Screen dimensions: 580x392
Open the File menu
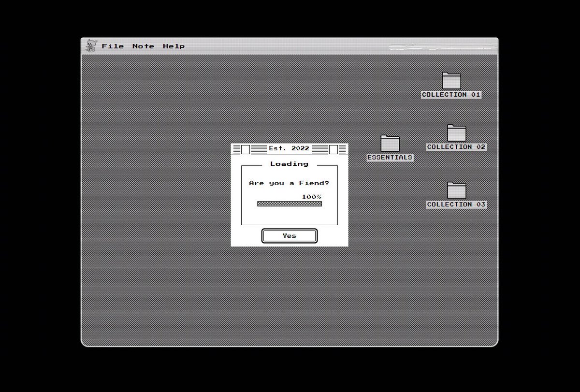click(113, 46)
